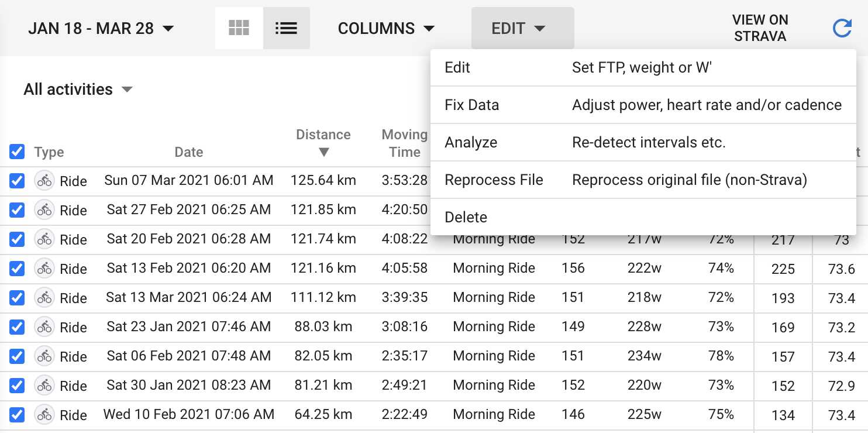Switch to grid view icon
The height and width of the screenshot is (433, 868).
point(239,28)
